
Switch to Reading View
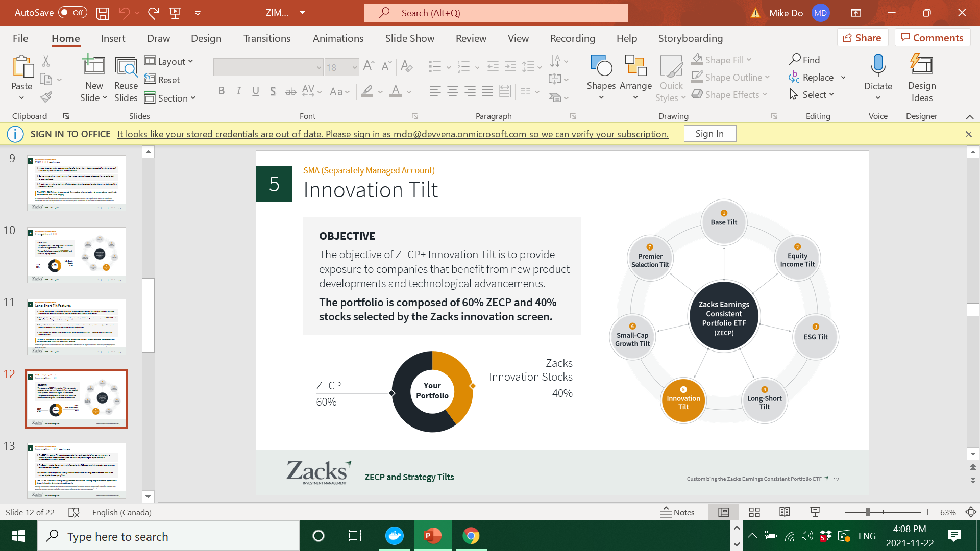pyautogui.click(x=785, y=512)
